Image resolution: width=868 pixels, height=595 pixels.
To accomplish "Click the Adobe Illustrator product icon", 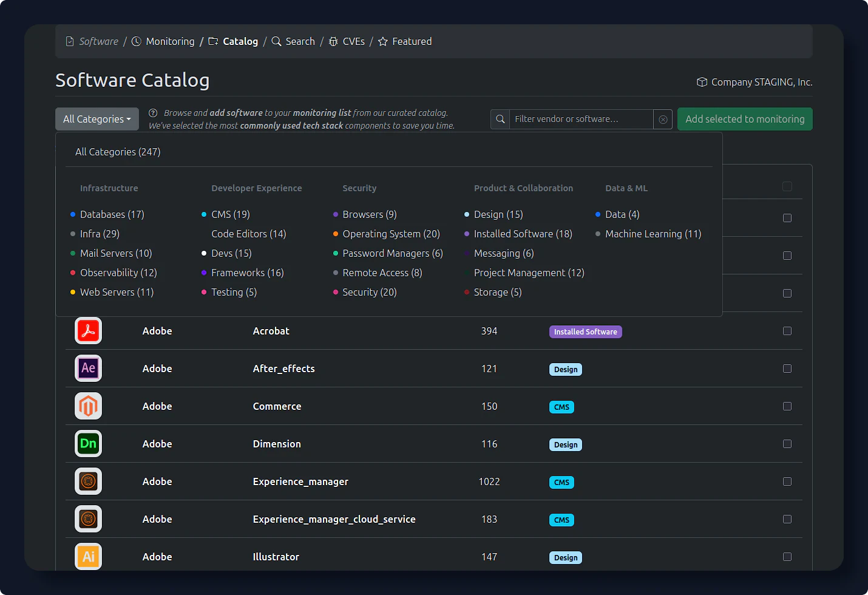I will pyautogui.click(x=89, y=557).
